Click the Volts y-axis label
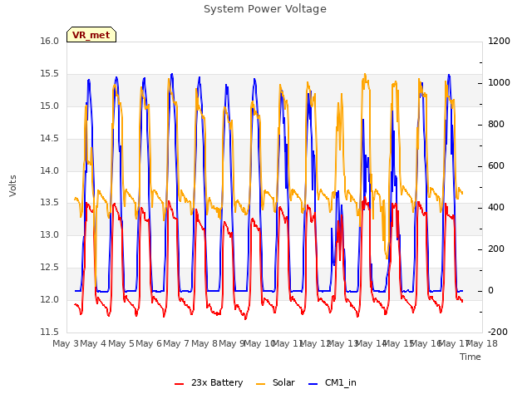Screen dimensions: 532x399 coord(13,185)
